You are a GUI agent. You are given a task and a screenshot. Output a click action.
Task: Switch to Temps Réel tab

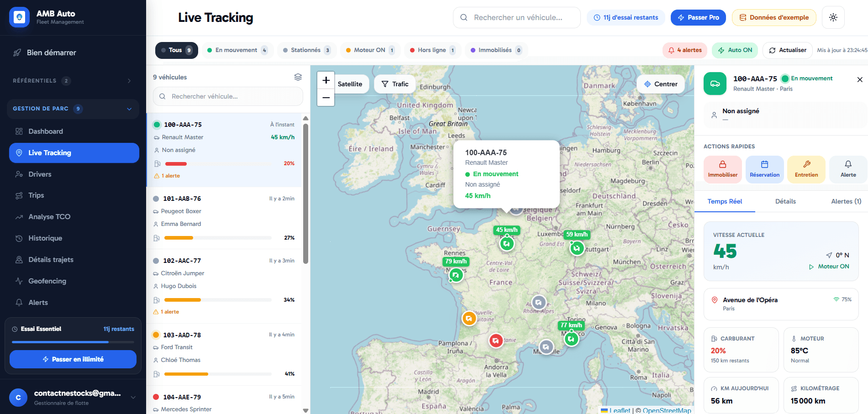pyautogui.click(x=725, y=201)
